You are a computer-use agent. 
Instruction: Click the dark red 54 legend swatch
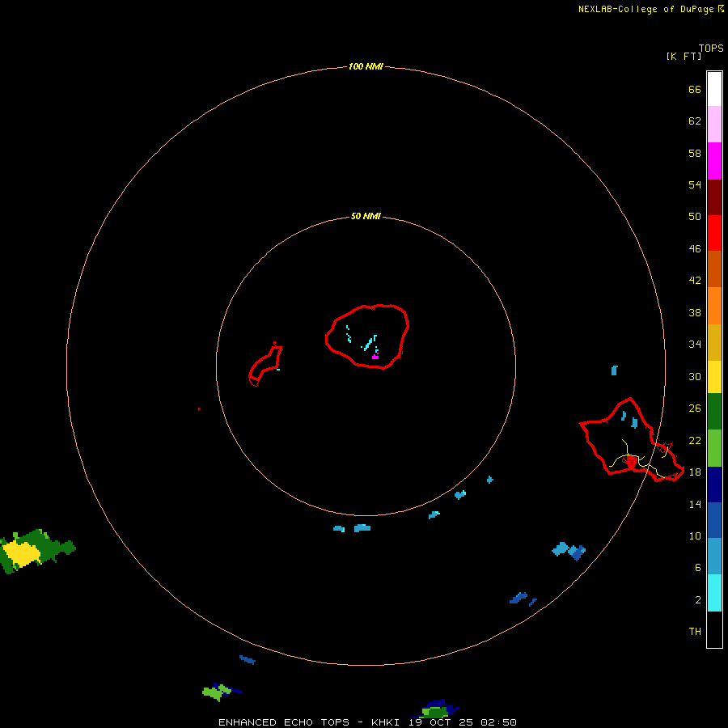(x=714, y=197)
